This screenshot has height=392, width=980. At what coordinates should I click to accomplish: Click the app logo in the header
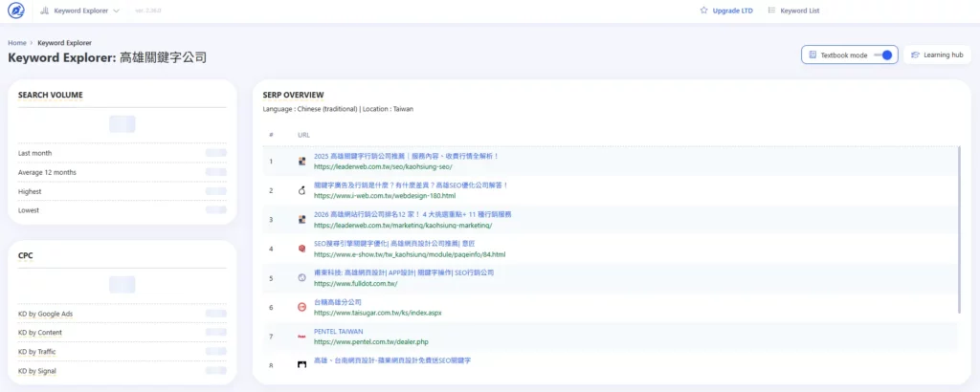[15, 11]
